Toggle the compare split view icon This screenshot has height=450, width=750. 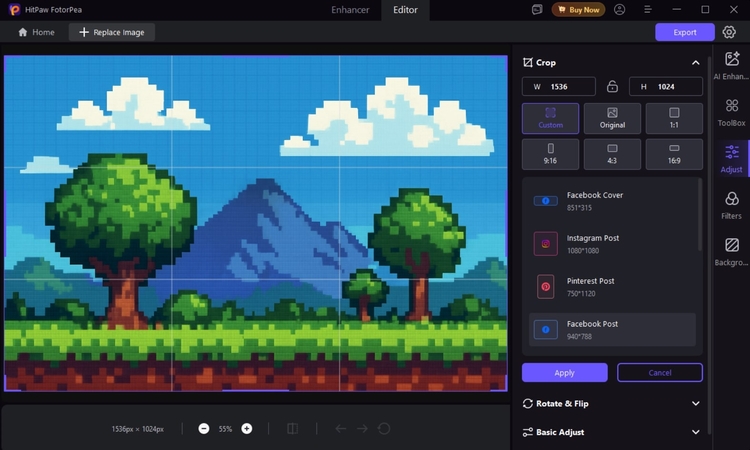coord(292,428)
